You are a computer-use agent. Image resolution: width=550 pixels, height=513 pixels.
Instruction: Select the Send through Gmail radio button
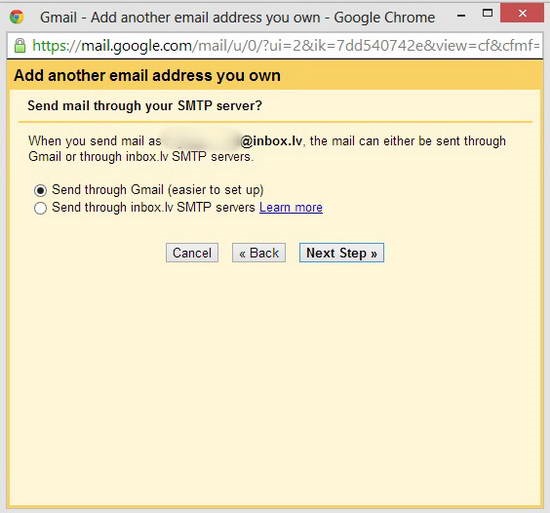pos(40,190)
